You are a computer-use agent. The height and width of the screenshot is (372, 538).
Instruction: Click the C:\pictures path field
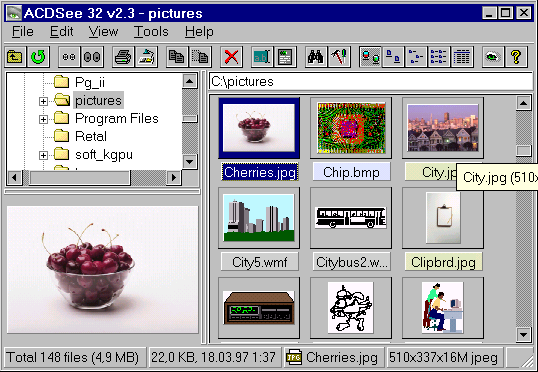click(371, 82)
